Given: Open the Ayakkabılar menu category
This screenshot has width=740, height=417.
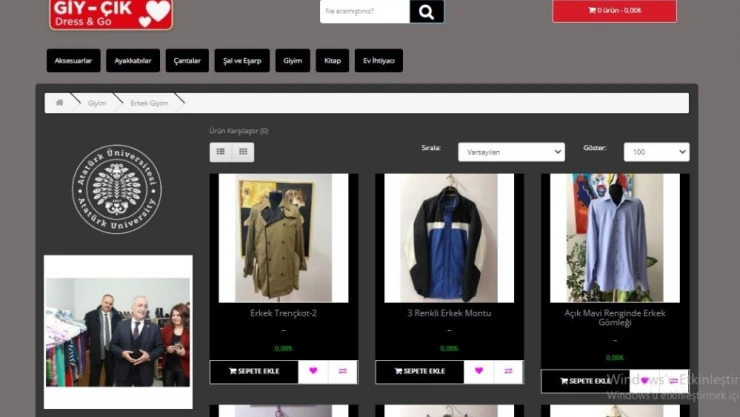Looking at the screenshot, I should pyautogui.click(x=133, y=61).
